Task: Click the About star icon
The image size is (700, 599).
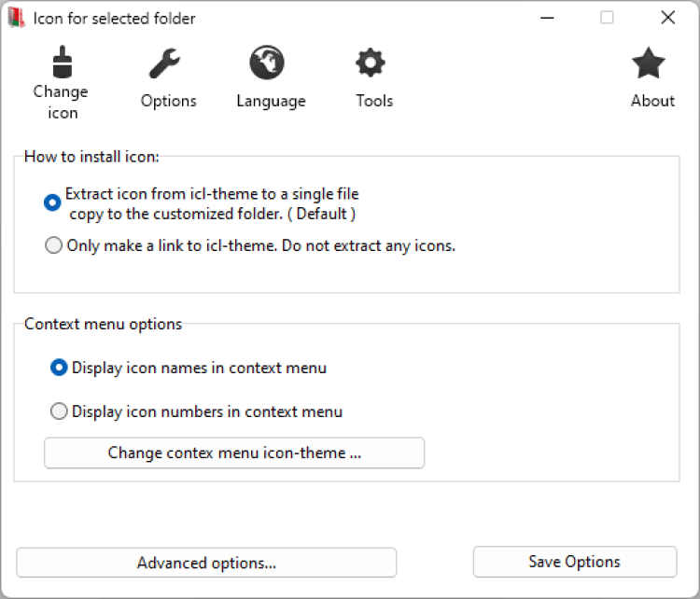Action: tap(649, 63)
